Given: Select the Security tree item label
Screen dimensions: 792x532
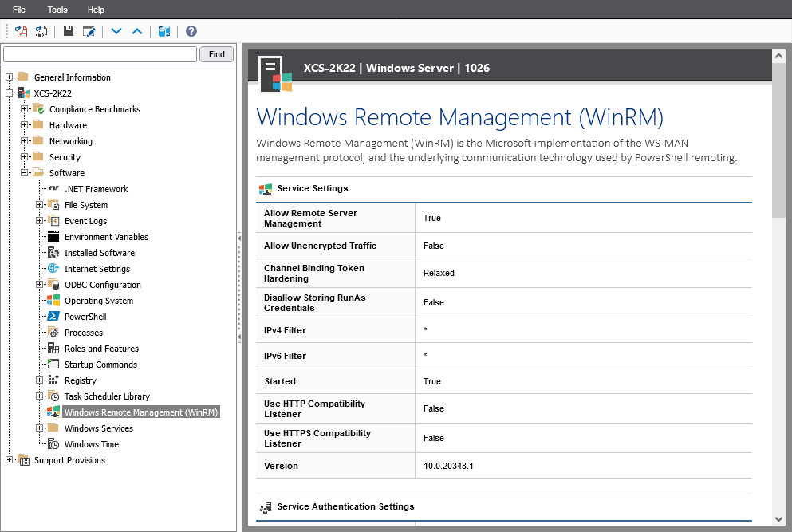Looking at the screenshot, I should tap(65, 157).
